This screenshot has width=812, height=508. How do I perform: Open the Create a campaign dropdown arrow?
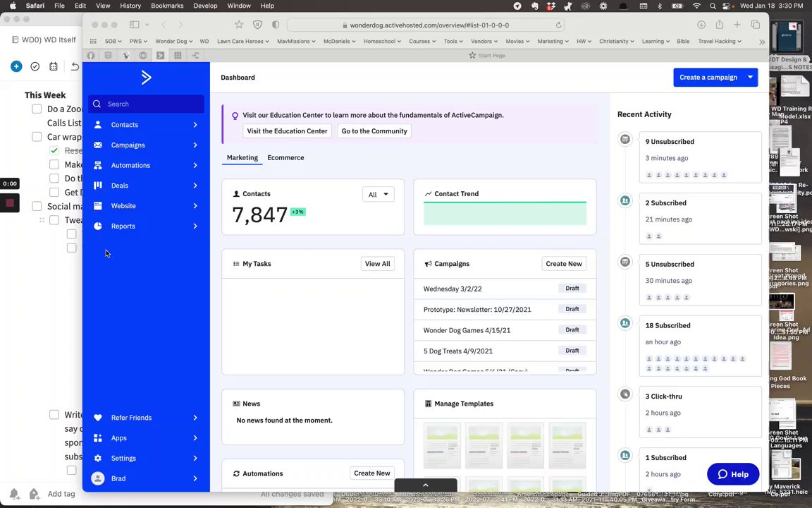coord(750,77)
